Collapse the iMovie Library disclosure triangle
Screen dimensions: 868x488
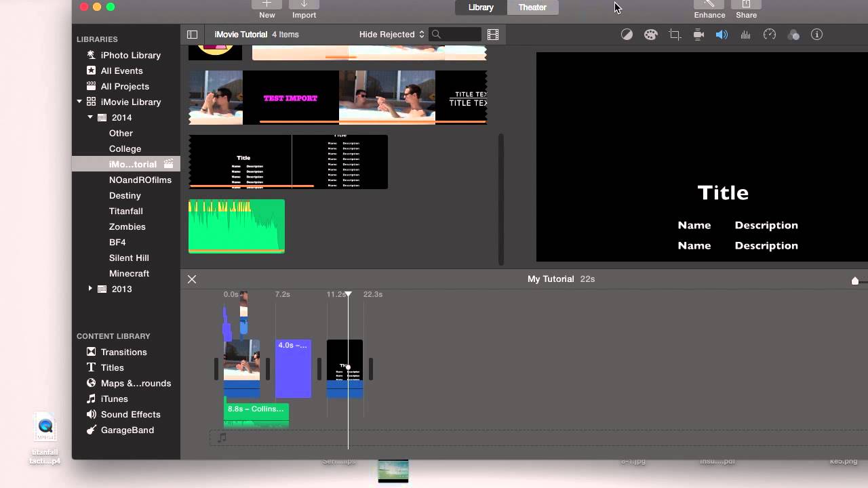coord(79,102)
